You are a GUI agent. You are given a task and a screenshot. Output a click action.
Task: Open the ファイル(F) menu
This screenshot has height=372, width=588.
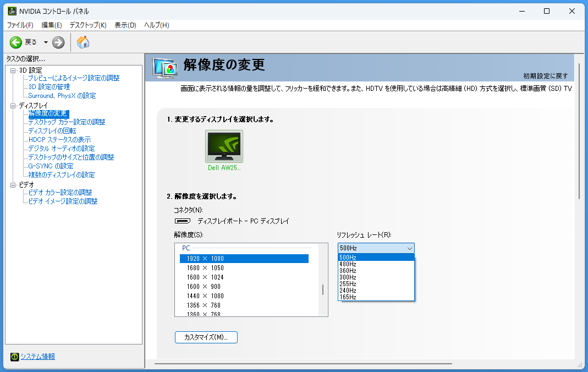point(20,25)
